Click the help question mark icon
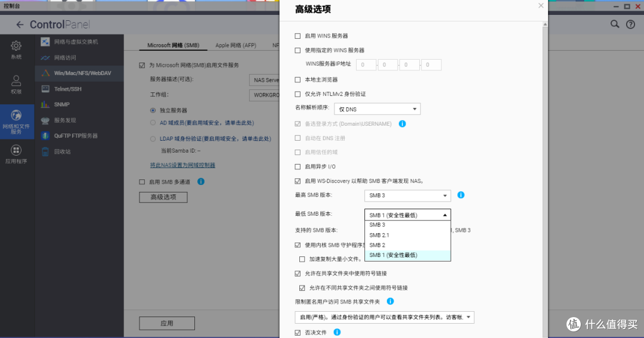The image size is (644, 338). (x=630, y=24)
